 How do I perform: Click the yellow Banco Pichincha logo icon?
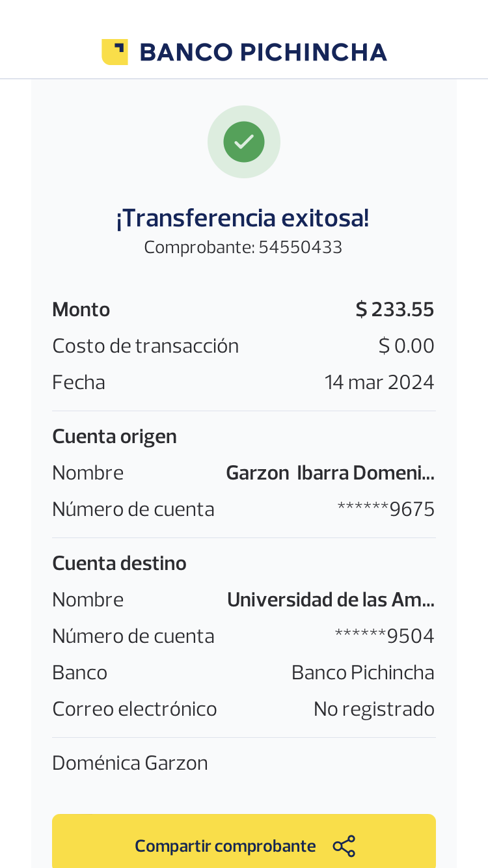click(115, 52)
